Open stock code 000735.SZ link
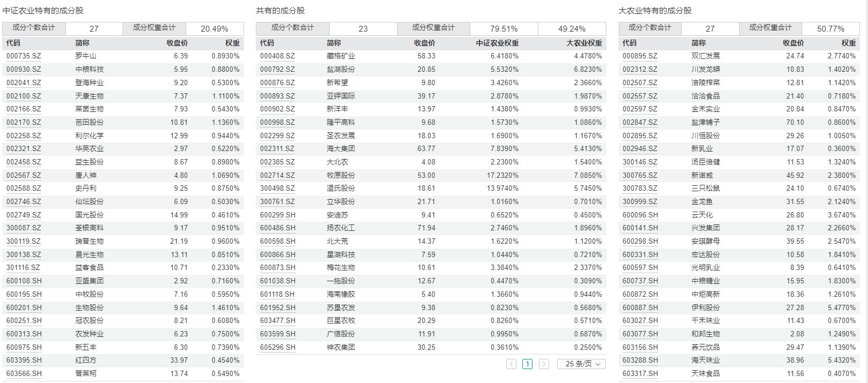868x383 pixels. pyautogui.click(x=24, y=56)
